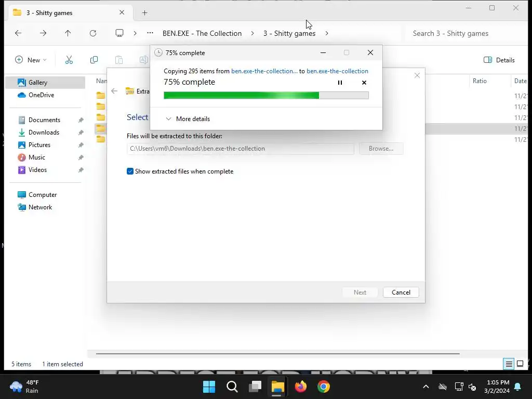Click the green copy progress bar
Screen dimensions: 532x399
click(266, 96)
